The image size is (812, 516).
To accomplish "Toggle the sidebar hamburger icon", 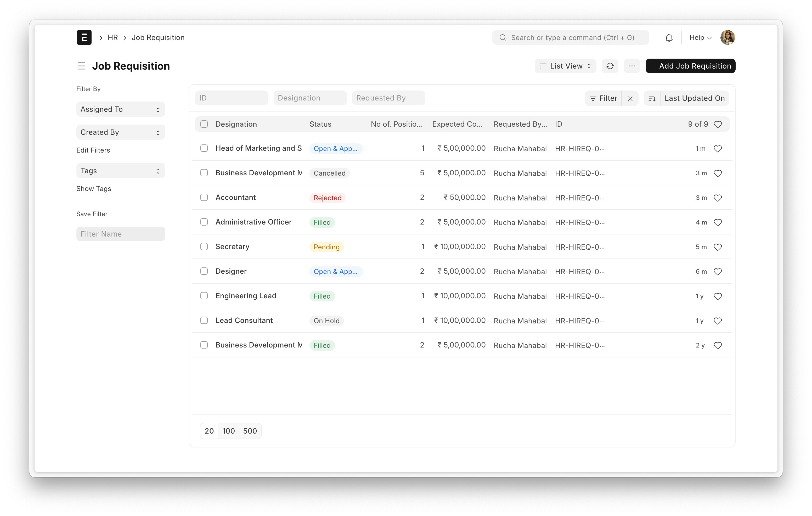I will tap(82, 66).
